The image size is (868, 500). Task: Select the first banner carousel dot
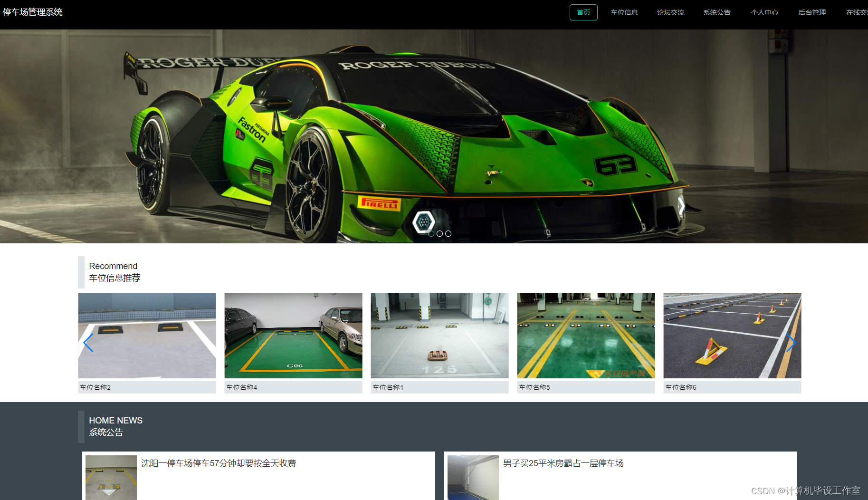pyautogui.click(x=431, y=233)
